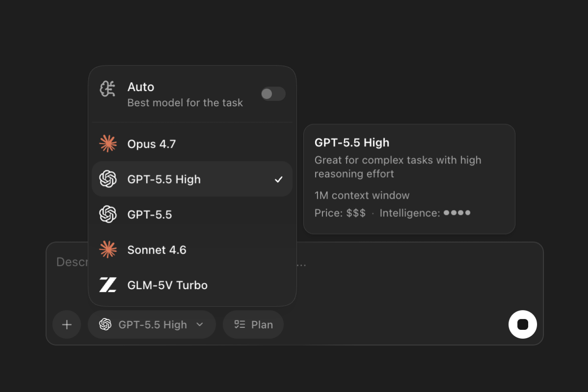Image resolution: width=588 pixels, height=392 pixels.
Task: Click the OpenAI logo next to GPT-5.5 High row
Action: 108,179
